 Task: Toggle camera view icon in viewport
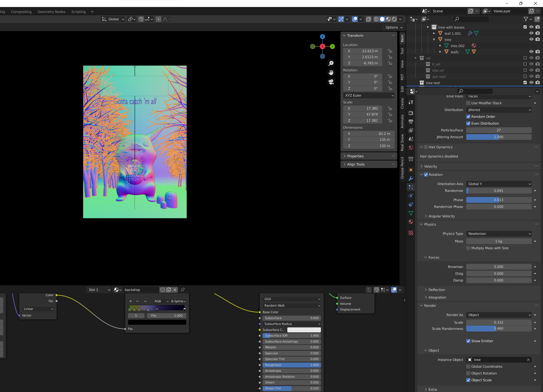pos(331,82)
